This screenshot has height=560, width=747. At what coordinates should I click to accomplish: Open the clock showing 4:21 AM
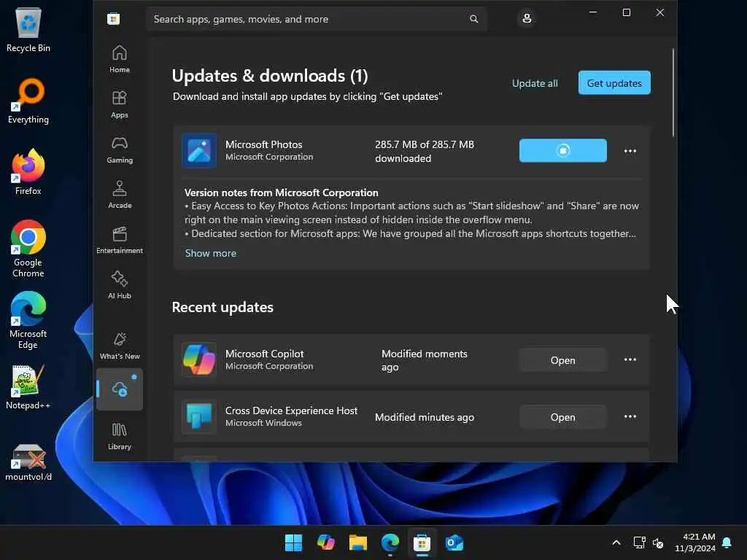(695, 542)
